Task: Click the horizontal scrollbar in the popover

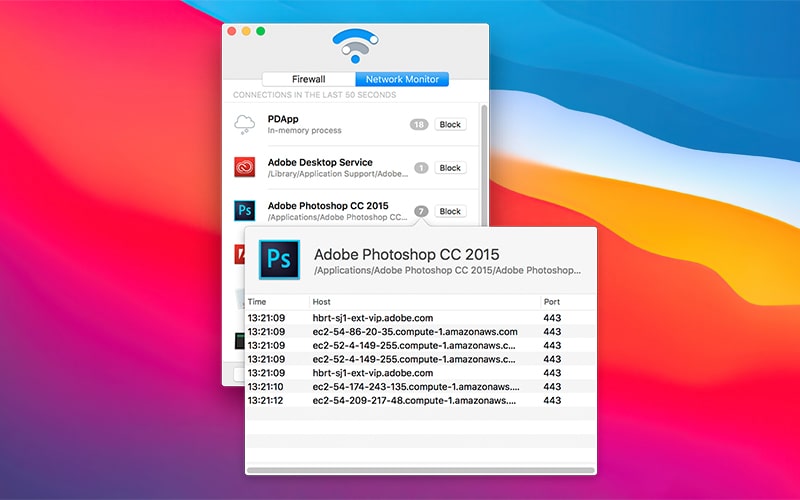Action: 420,470
